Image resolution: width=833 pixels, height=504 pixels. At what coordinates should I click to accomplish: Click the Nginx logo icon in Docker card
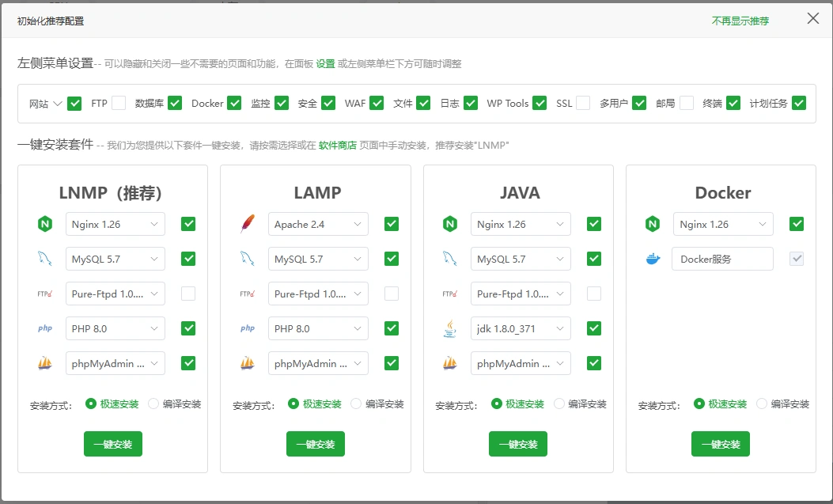pyautogui.click(x=653, y=224)
